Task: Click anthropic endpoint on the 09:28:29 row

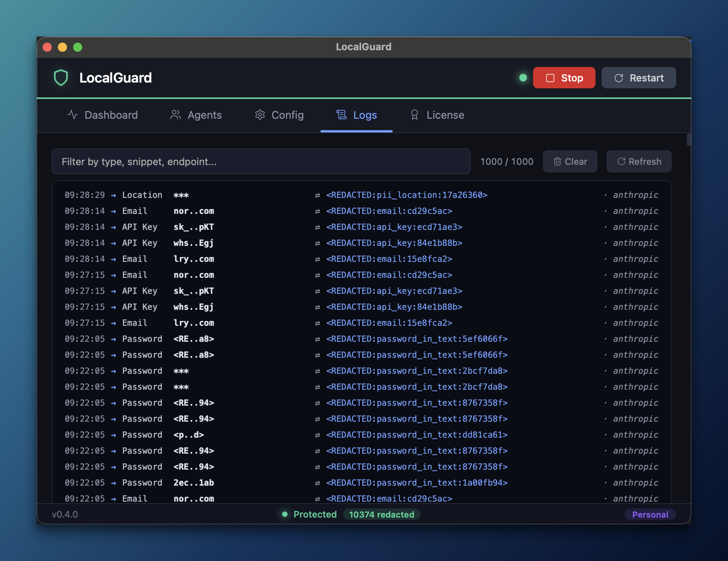Action: point(635,195)
